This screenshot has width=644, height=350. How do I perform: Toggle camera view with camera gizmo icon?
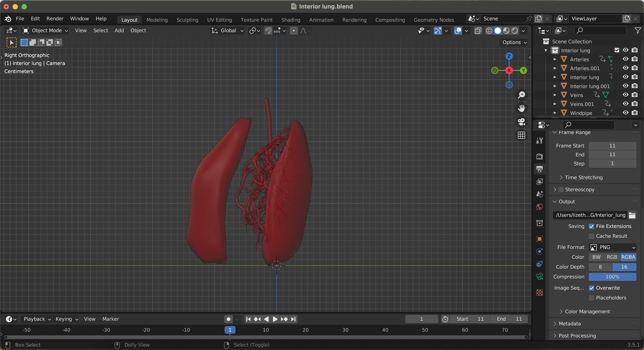(x=521, y=122)
